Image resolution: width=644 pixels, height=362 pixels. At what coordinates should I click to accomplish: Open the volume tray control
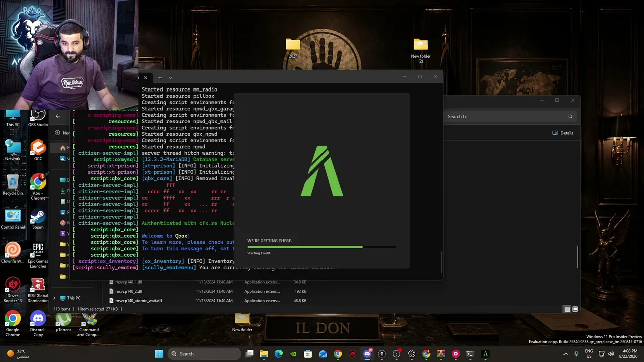[611, 354]
